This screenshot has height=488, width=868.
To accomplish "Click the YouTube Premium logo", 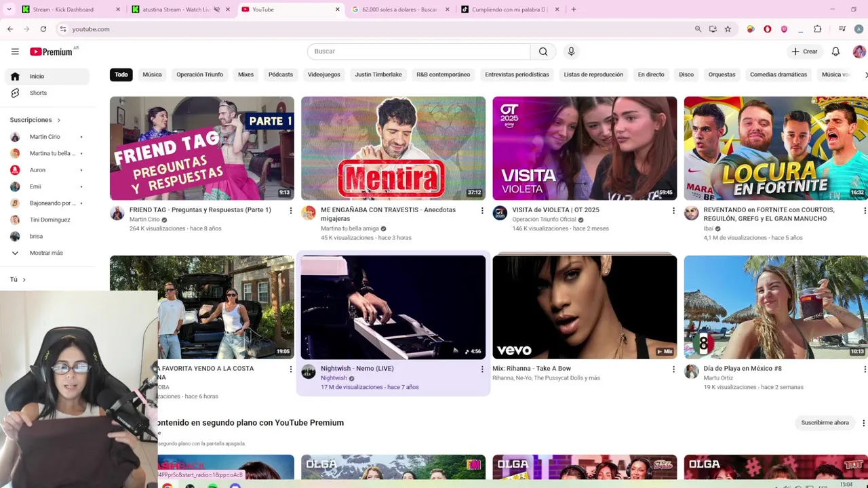I will click(x=51, y=52).
